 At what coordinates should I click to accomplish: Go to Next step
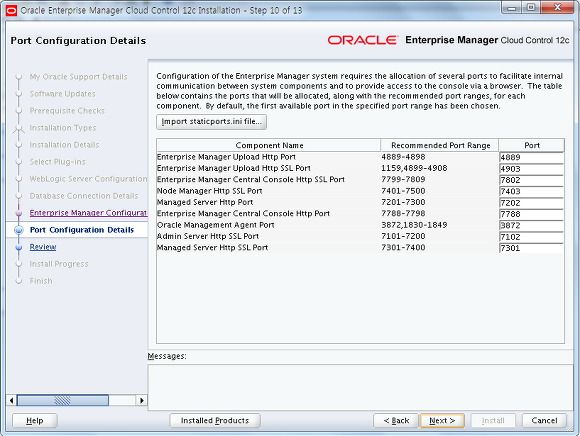click(442, 420)
